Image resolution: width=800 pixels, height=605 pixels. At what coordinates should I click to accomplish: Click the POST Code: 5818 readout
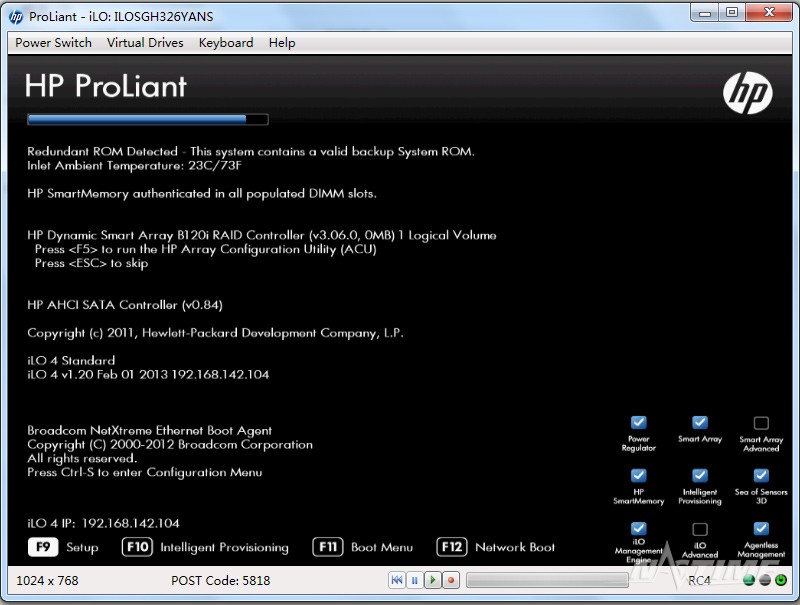[220, 581]
